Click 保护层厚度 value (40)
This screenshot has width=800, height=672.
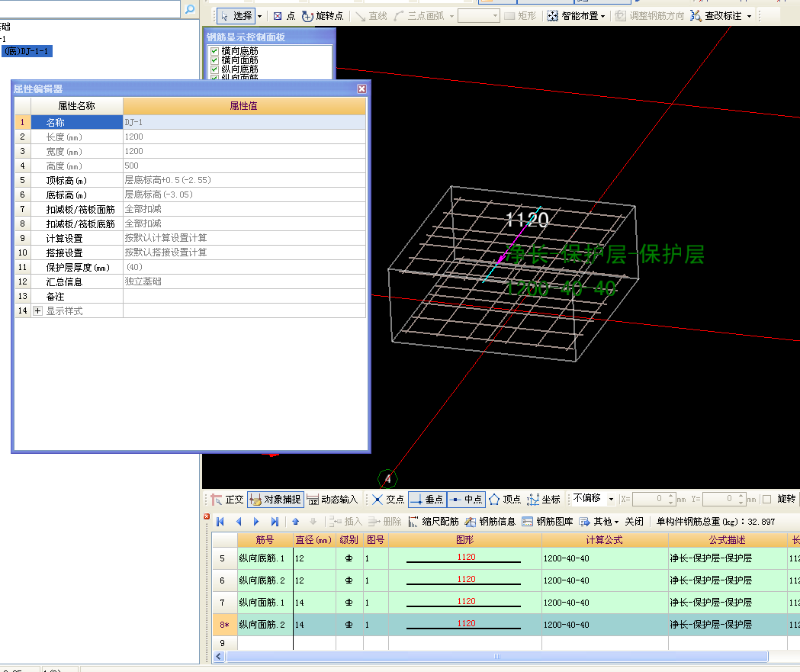pos(244,268)
